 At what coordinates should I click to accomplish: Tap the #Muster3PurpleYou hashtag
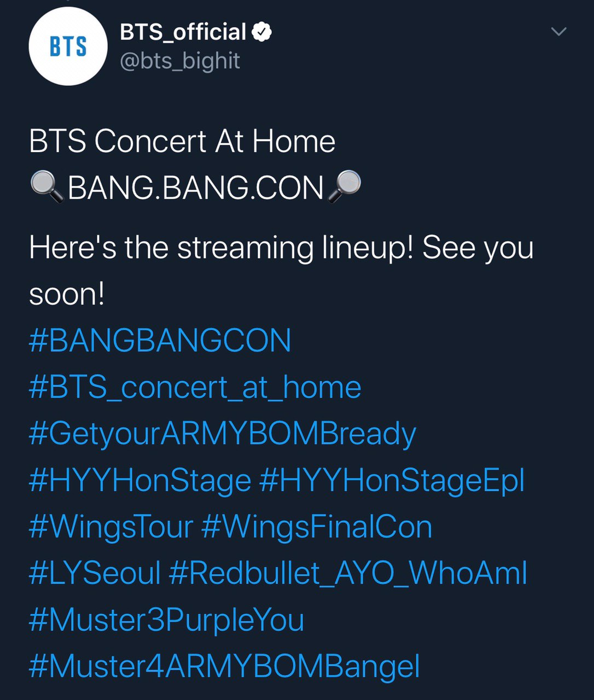pyautogui.click(x=166, y=620)
